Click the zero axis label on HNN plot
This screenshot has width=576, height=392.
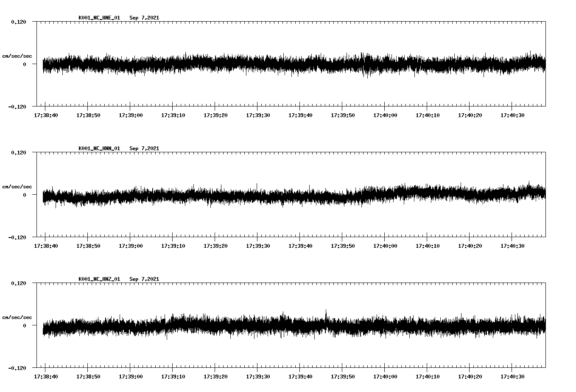point(25,195)
